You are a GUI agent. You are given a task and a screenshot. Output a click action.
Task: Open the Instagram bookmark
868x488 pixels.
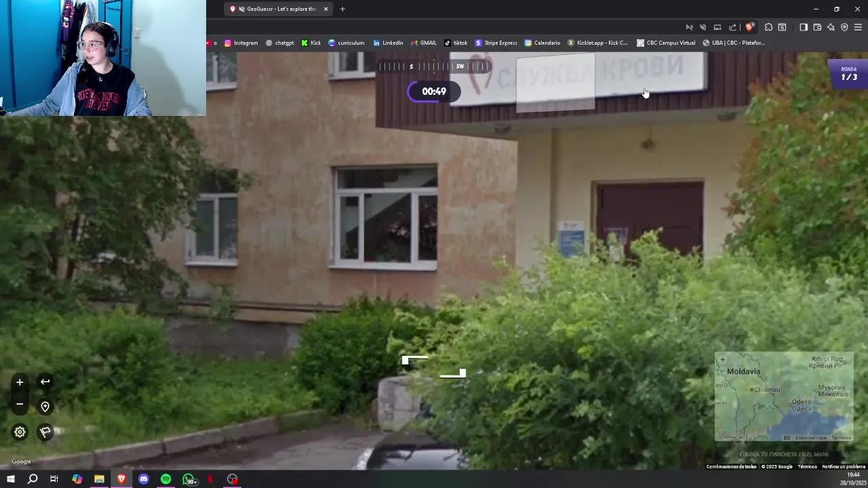click(241, 43)
